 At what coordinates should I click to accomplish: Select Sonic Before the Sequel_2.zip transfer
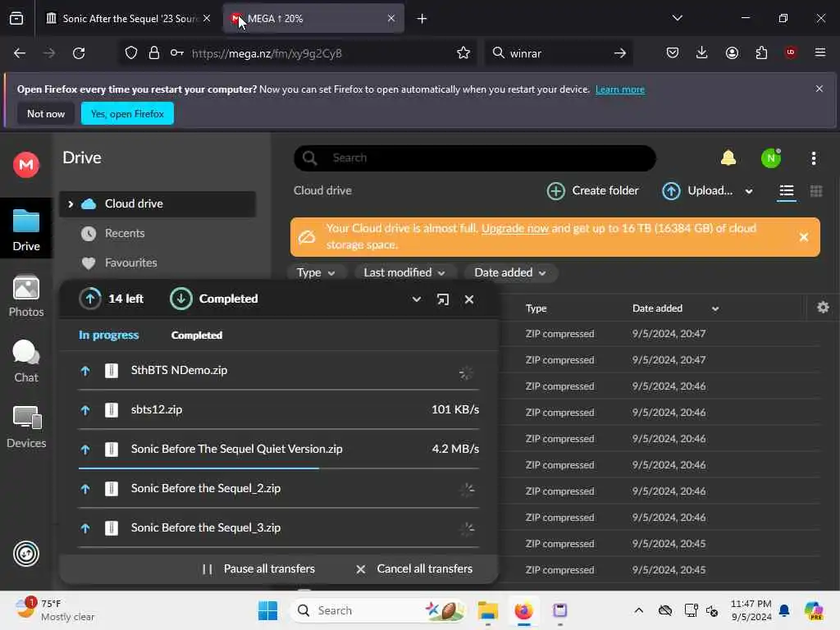point(279,489)
